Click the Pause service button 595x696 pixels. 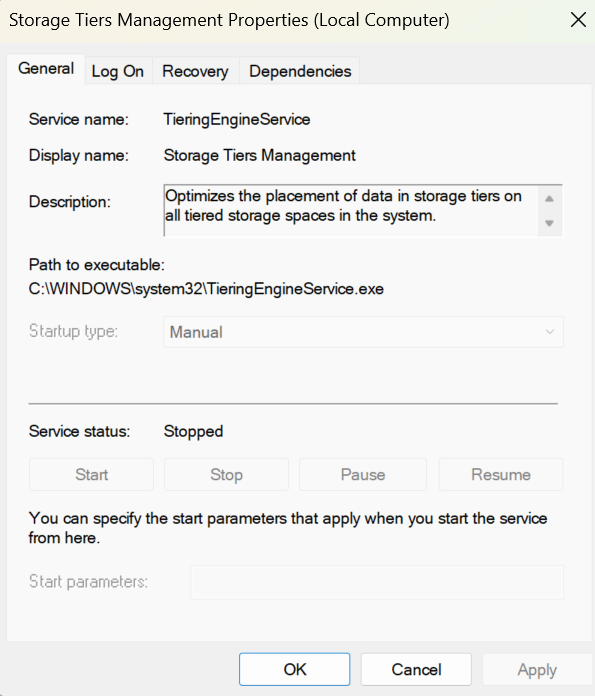[x=363, y=475]
